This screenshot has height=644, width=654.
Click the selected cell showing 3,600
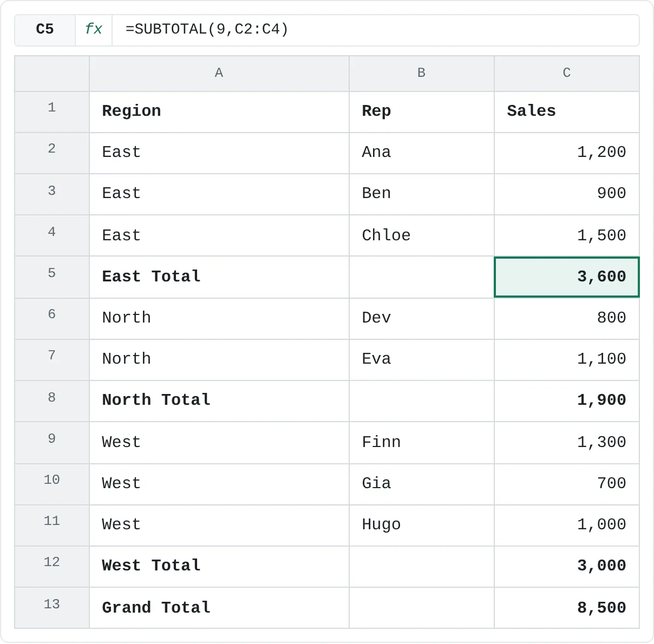567,277
